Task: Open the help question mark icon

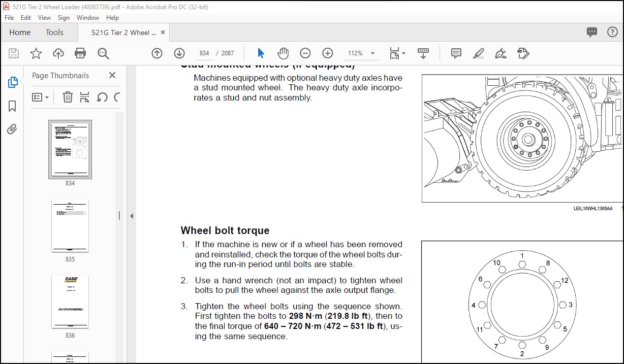Action: pyautogui.click(x=613, y=32)
